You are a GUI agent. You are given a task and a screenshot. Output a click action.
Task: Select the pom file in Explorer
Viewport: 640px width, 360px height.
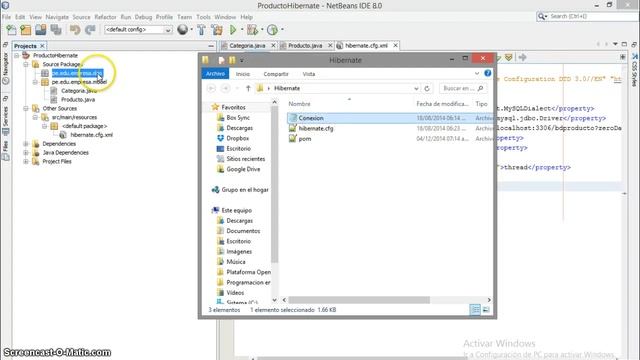(304, 139)
